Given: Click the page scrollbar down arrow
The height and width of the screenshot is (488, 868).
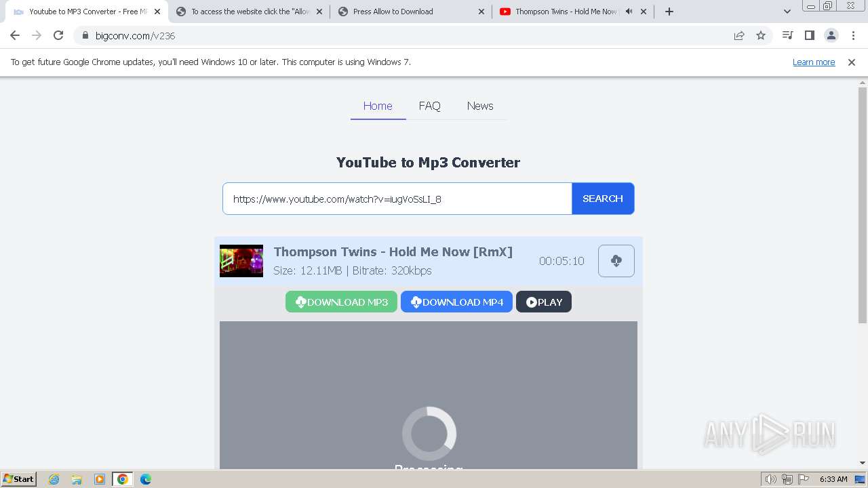Looking at the screenshot, I should click(863, 464).
